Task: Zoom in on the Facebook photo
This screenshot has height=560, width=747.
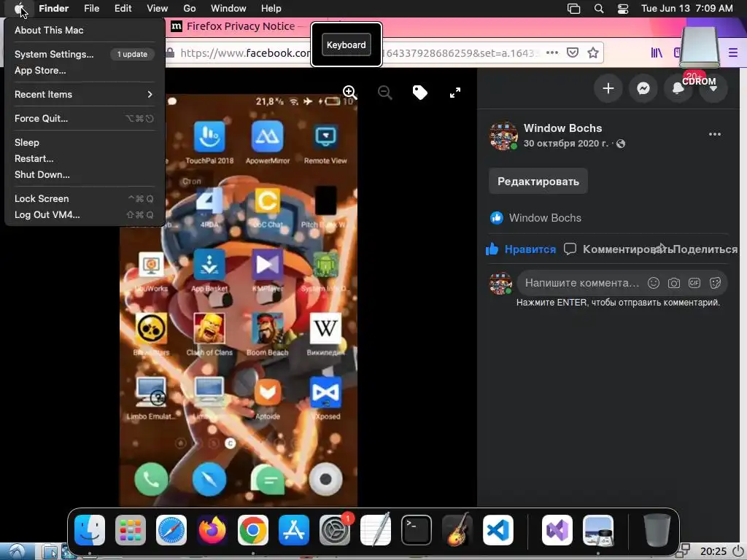Action: pyautogui.click(x=349, y=93)
